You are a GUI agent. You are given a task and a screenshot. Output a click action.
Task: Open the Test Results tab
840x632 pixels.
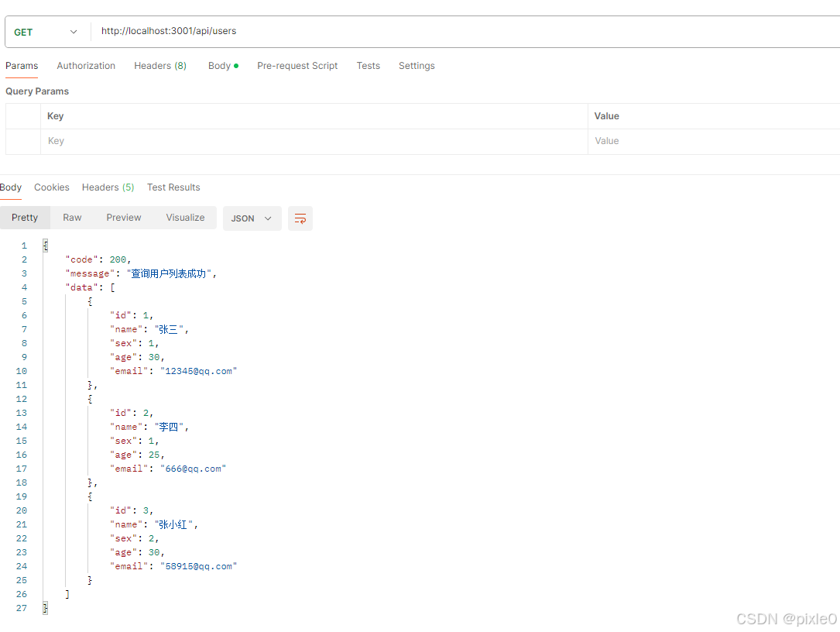click(x=173, y=187)
